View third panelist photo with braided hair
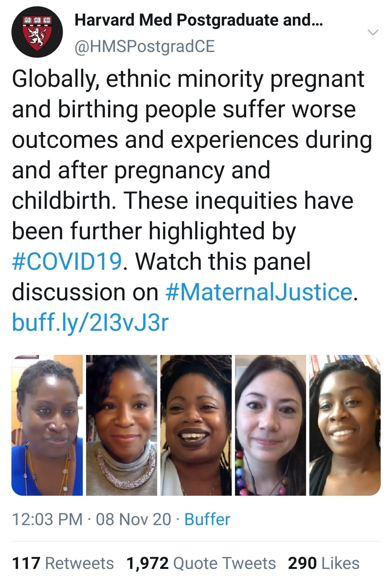The width and height of the screenshot is (392, 582). tap(196, 425)
